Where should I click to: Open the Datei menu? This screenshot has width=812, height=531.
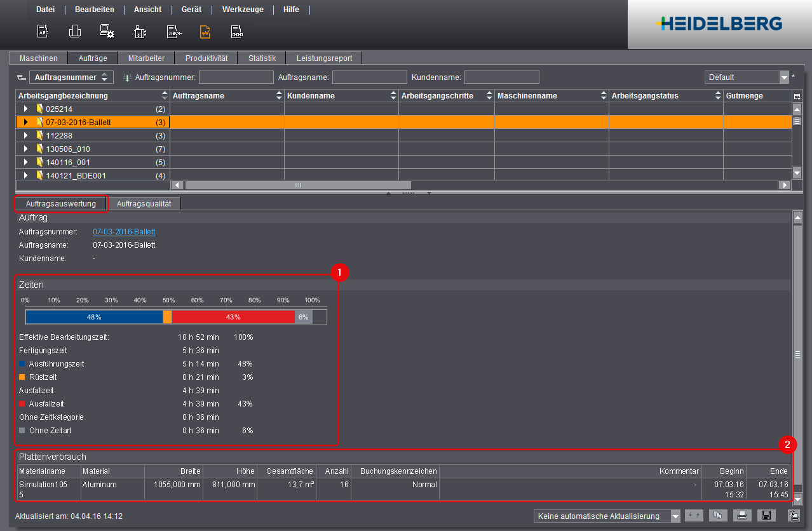45,10
